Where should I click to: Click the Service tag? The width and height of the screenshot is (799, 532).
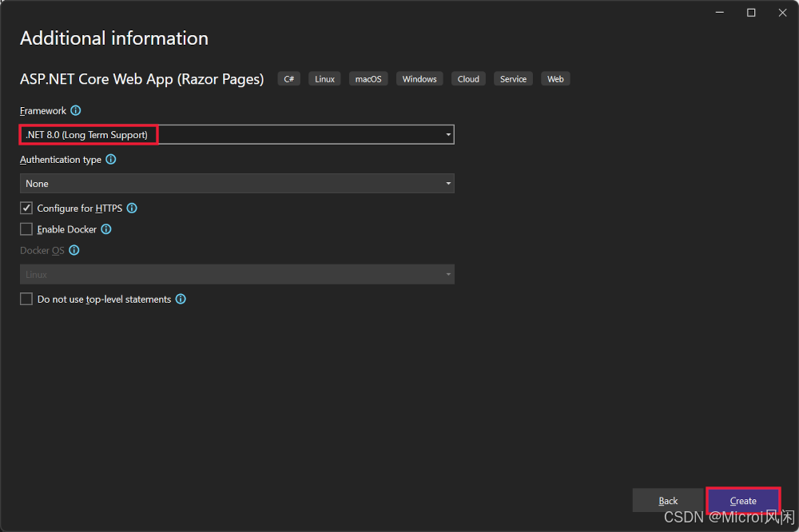coord(513,79)
